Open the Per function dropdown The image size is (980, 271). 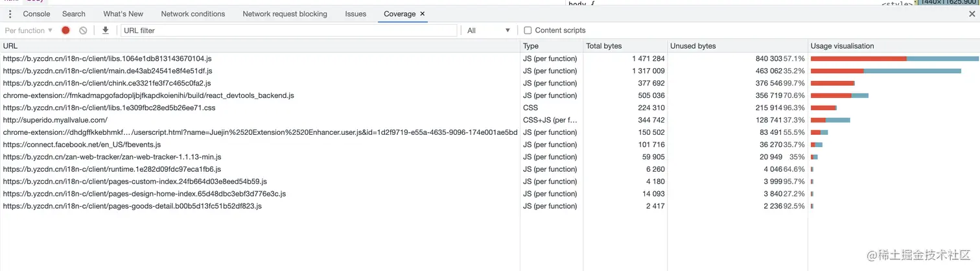click(29, 30)
